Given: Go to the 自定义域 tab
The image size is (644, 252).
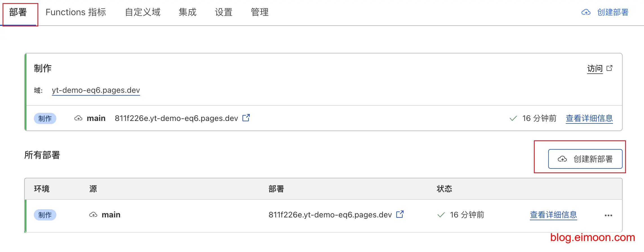Looking at the screenshot, I should (x=143, y=12).
